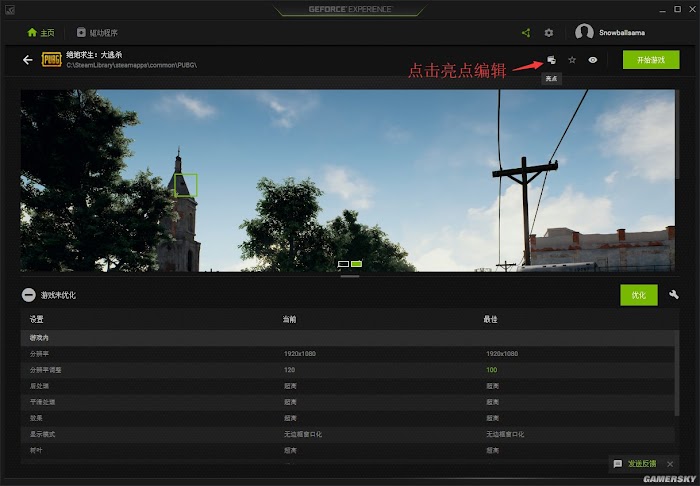The height and width of the screenshot is (486, 700).
Task: Open the share overlay icon
Action: pyautogui.click(x=526, y=33)
